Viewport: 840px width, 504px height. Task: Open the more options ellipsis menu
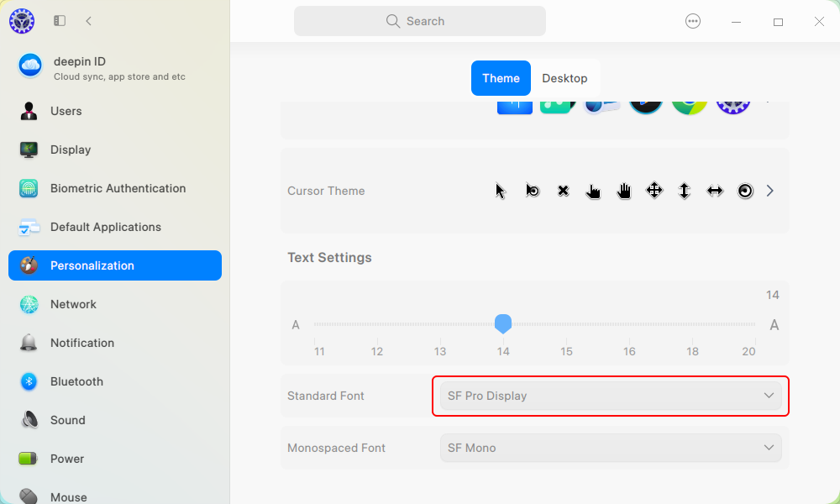point(693,21)
